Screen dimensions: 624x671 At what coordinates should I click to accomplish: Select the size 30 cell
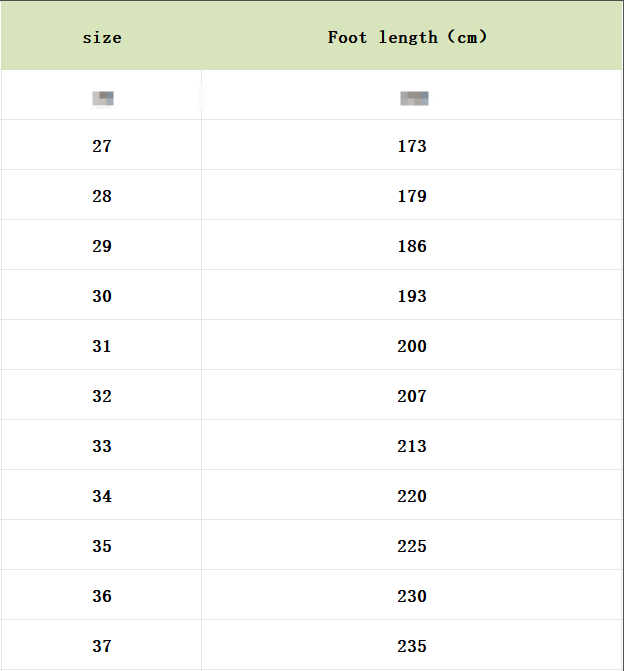102,296
